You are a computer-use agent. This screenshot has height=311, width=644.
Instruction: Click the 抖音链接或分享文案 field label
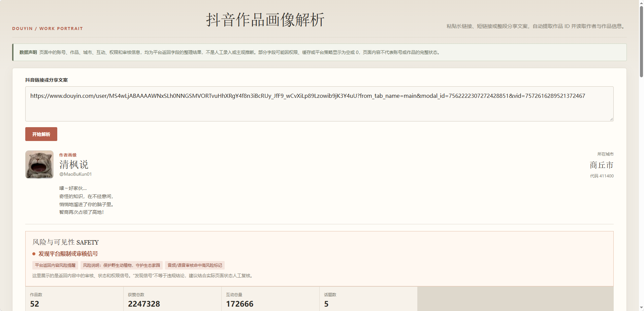click(46, 80)
